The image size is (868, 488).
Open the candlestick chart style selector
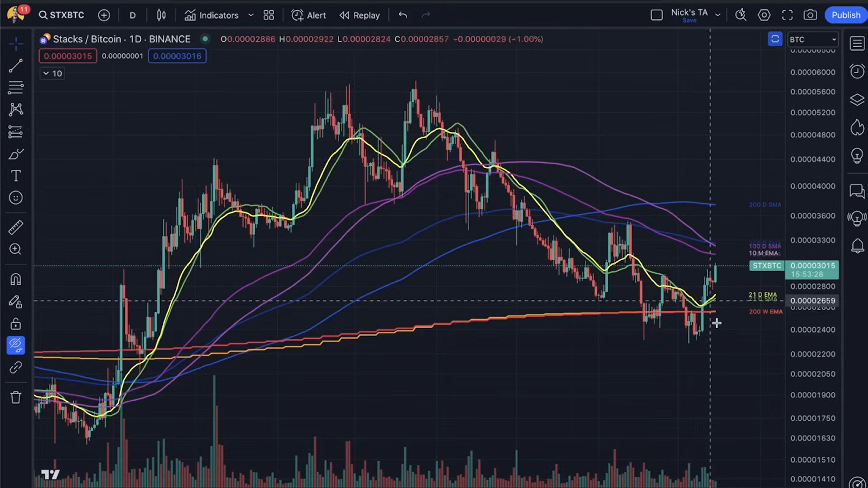point(161,15)
